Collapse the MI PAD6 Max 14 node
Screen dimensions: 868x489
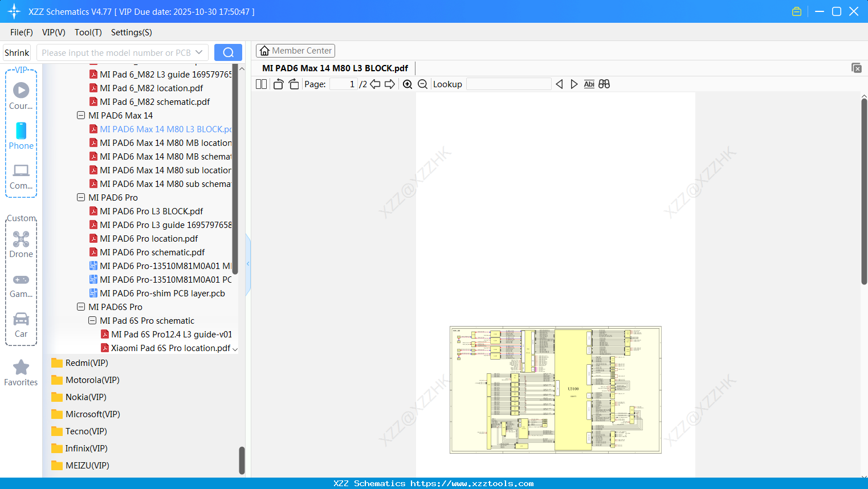pyautogui.click(x=81, y=116)
